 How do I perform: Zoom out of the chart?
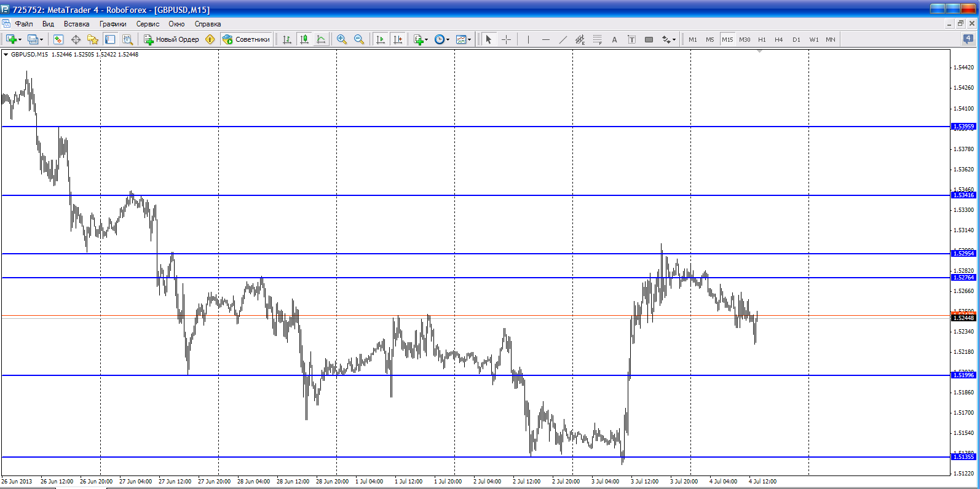359,39
